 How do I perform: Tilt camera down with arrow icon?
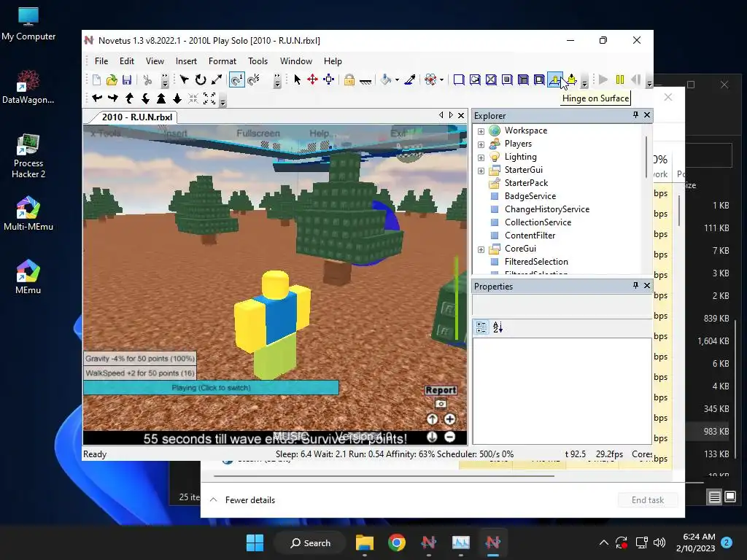145,98
